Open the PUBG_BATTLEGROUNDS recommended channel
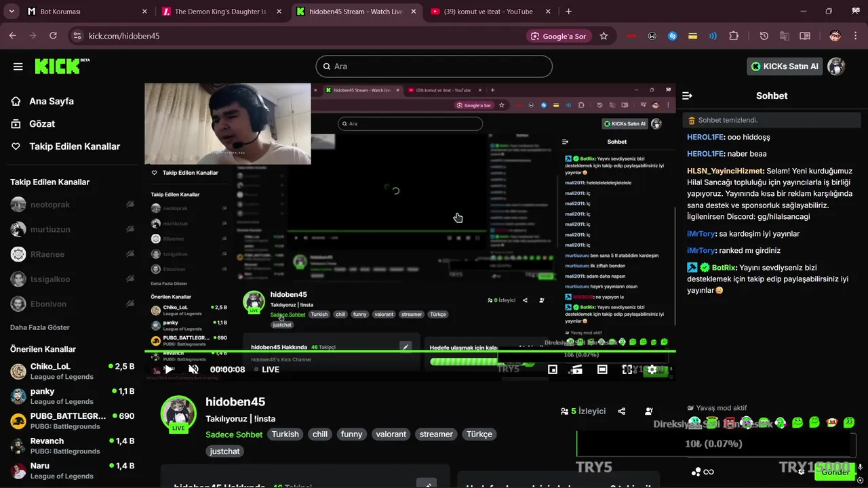The height and width of the screenshot is (488, 868). (72, 421)
